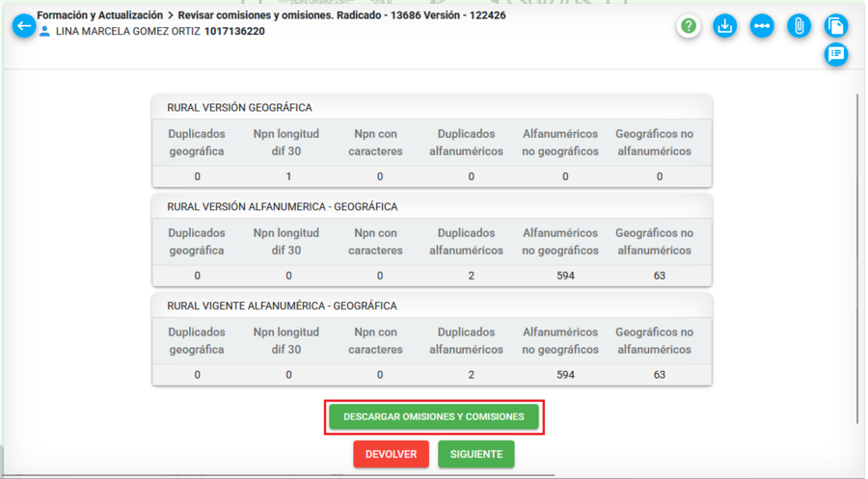Click the vertical scrollbar on the right
This screenshot has height=479, width=868.
[x=857, y=259]
